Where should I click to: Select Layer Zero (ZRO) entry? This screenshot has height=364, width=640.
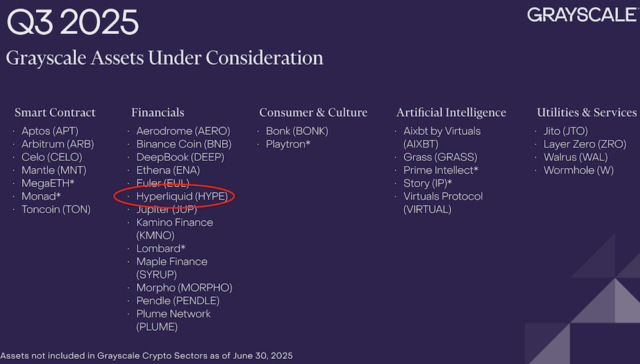pyautogui.click(x=584, y=144)
